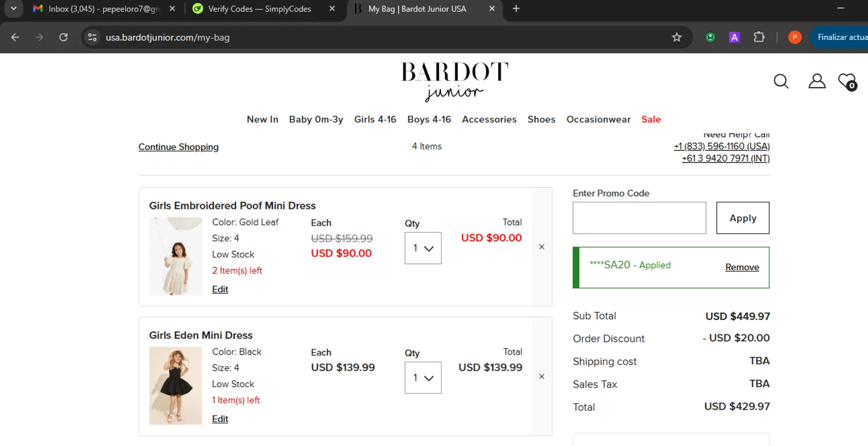
Task: Open Embroidered Poof Mini Dress thumbnail
Action: (x=175, y=256)
